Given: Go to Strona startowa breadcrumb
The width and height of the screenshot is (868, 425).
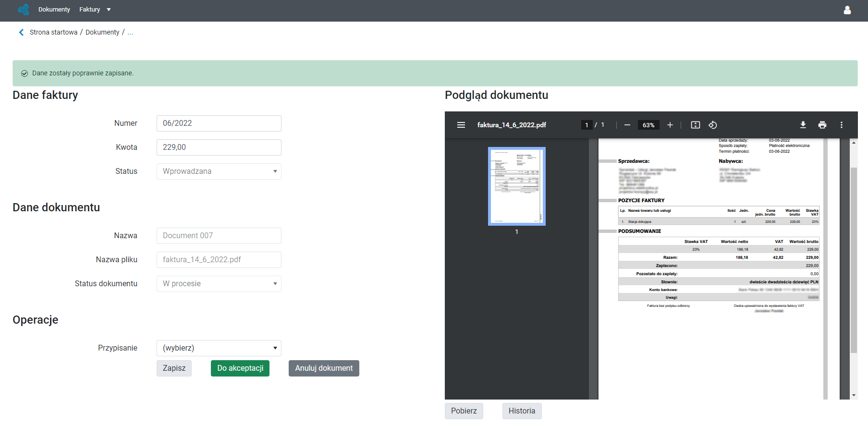Looking at the screenshot, I should (53, 32).
